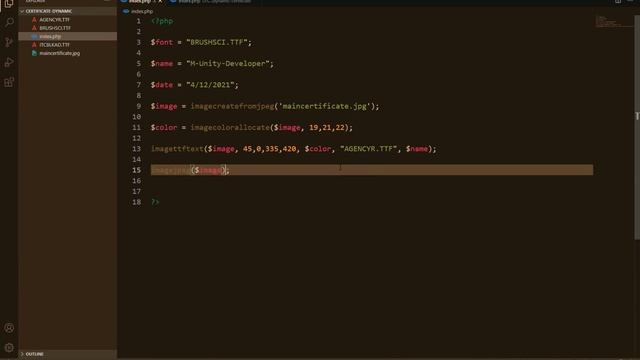Open the Run and Debug view
640x360 pixels.
point(9,62)
